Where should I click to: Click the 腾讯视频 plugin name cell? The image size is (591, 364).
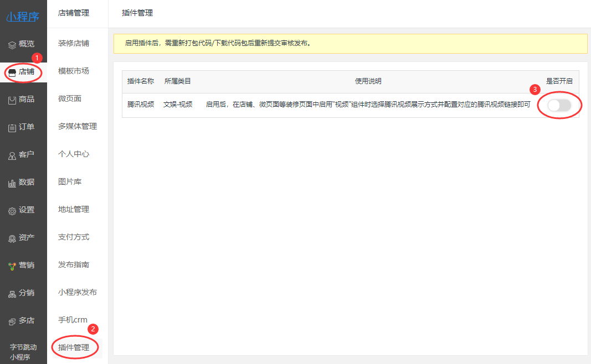coord(141,104)
